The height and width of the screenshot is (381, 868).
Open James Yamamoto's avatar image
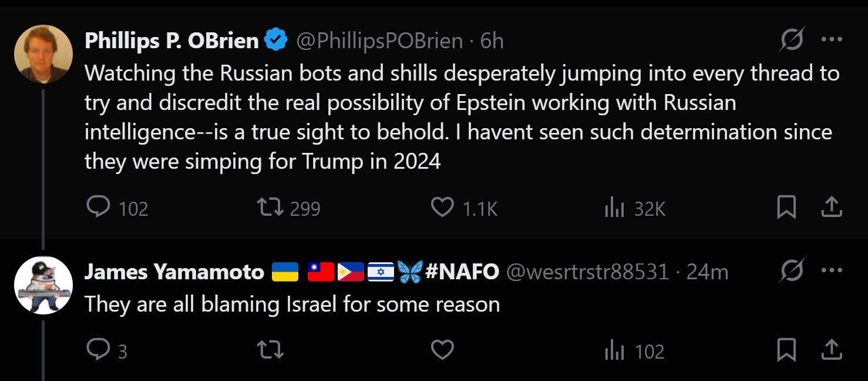tap(43, 285)
